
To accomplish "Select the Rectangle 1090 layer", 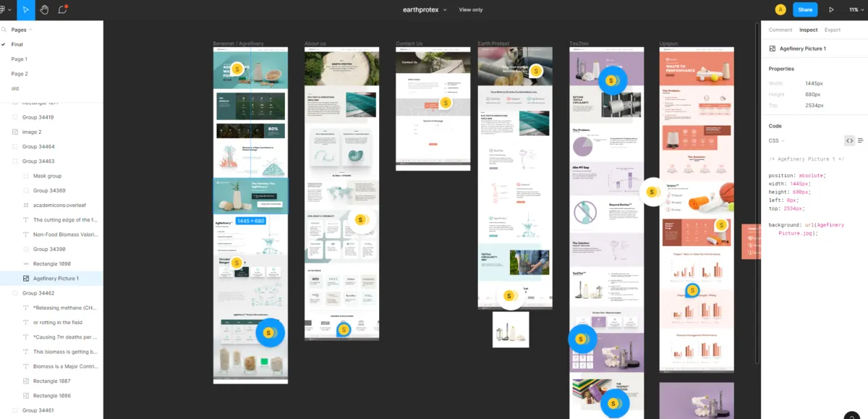I will [x=52, y=263].
